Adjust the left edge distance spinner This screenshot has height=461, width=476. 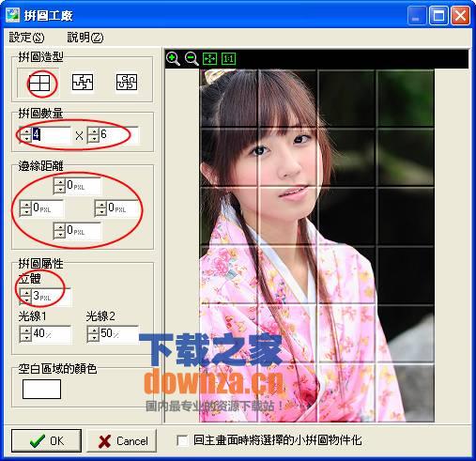pos(25,208)
